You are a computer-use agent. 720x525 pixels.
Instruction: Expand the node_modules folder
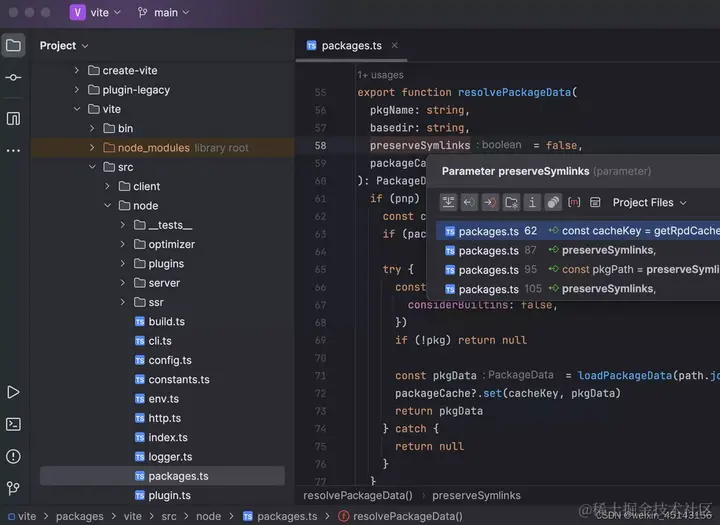click(x=92, y=147)
